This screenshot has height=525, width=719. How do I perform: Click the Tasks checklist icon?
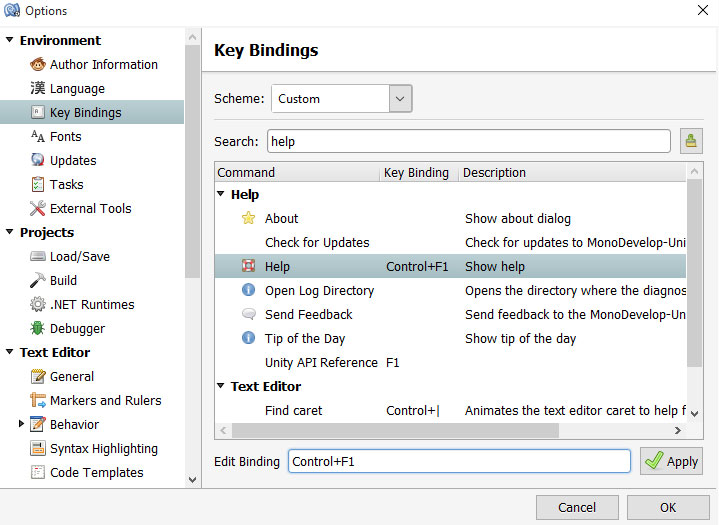tap(38, 184)
